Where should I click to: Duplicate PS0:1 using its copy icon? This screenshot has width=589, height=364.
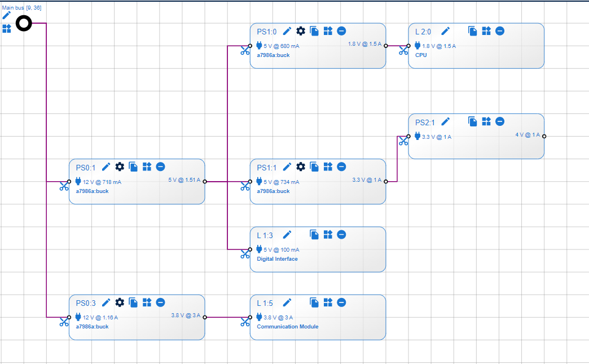(x=133, y=166)
